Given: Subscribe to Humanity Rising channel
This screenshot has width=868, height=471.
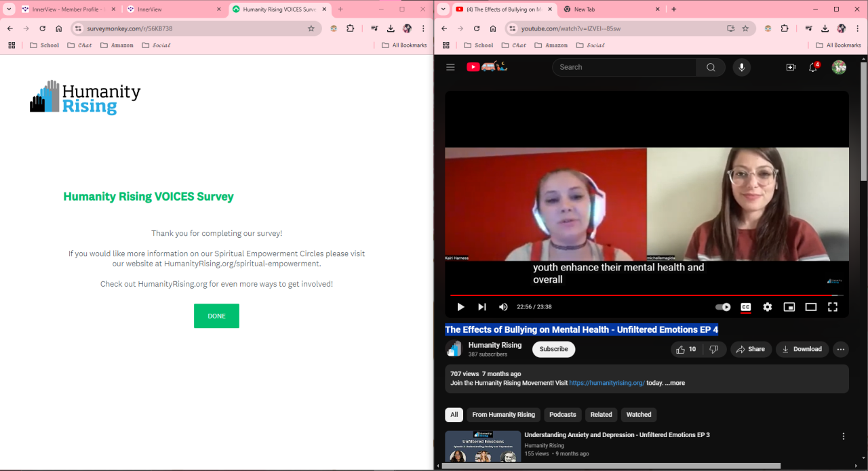Looking at the screenshot, I should tap(553, 349).
